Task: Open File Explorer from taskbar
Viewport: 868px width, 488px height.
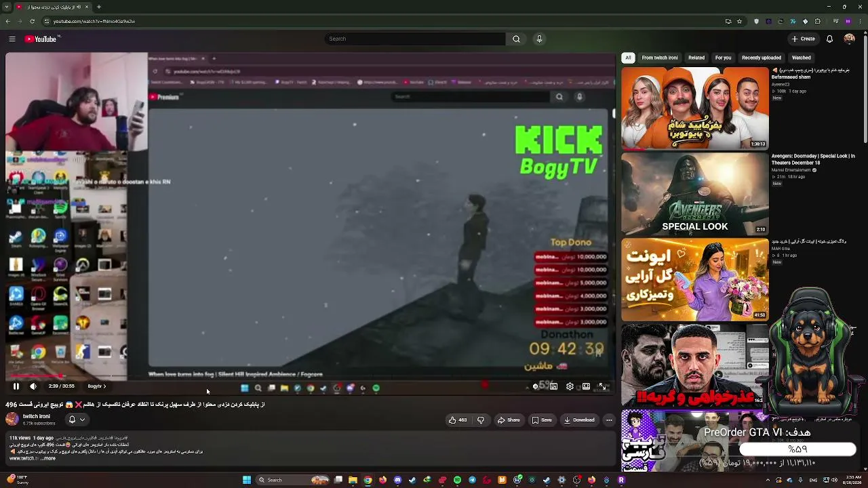Action: pos(353,480)
